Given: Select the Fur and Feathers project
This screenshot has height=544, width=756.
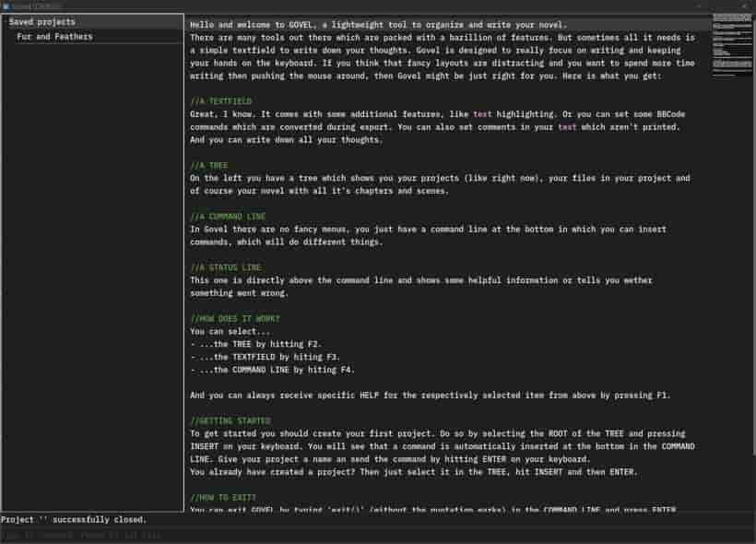Looking at the screenshot, I should tap(54, 37).
